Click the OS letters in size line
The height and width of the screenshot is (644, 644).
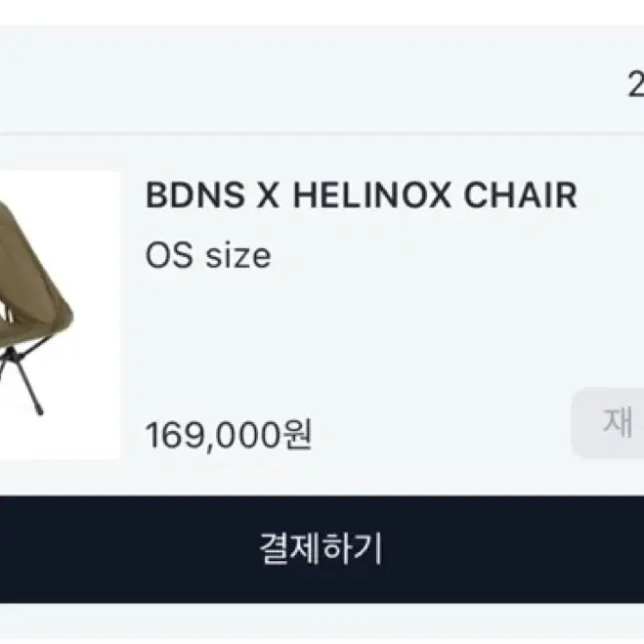169,256
